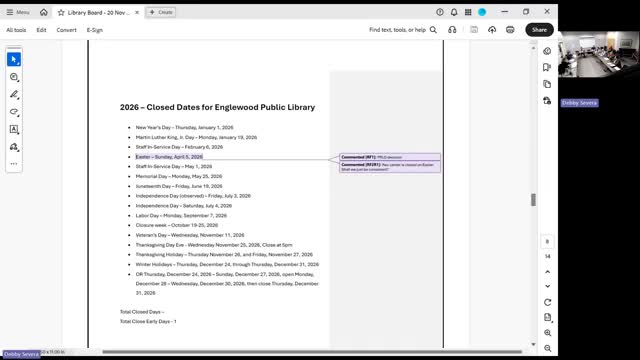
Task: Click the Save file icon
Action: coord(474,30)
